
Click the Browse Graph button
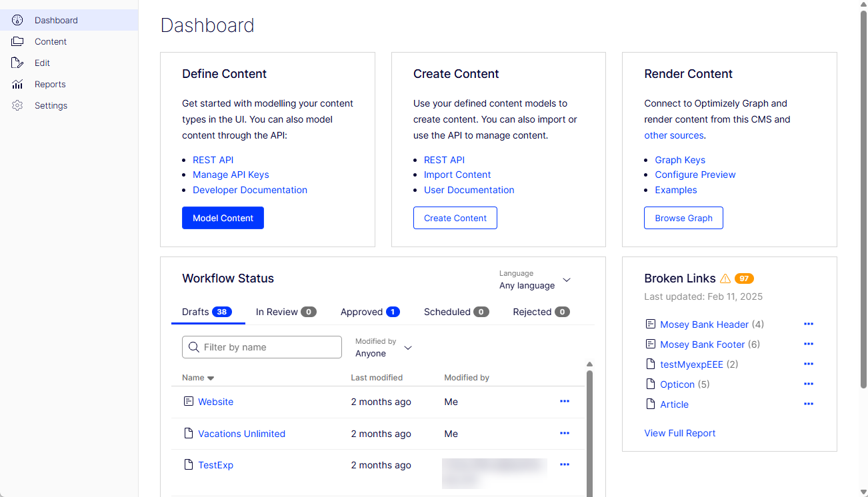(x=683, y=218)
